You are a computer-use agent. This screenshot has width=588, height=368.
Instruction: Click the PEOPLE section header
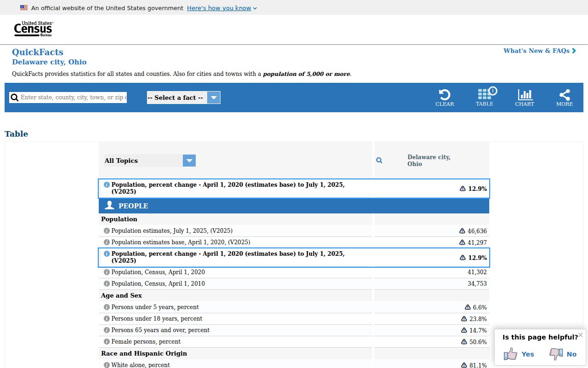pyautogui.click(x=294, y=206)
